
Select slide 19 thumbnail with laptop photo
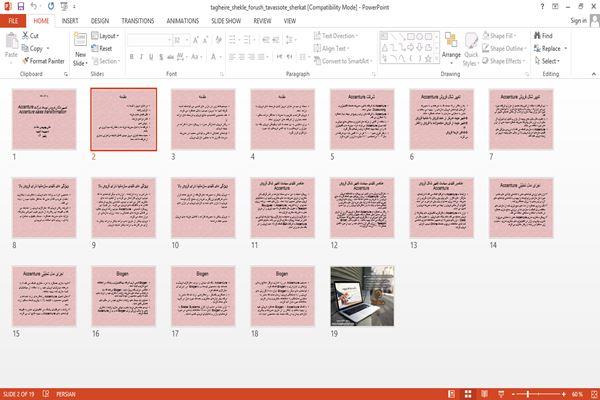[362, 296]
